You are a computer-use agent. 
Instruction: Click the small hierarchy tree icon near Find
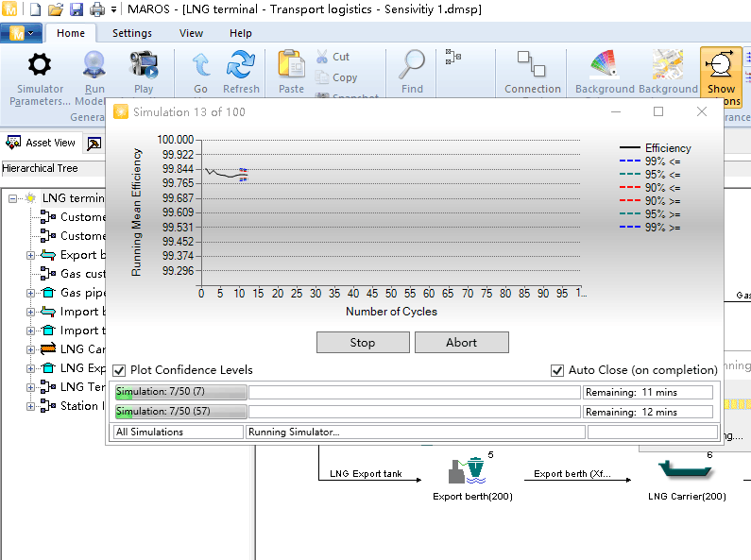453,57
